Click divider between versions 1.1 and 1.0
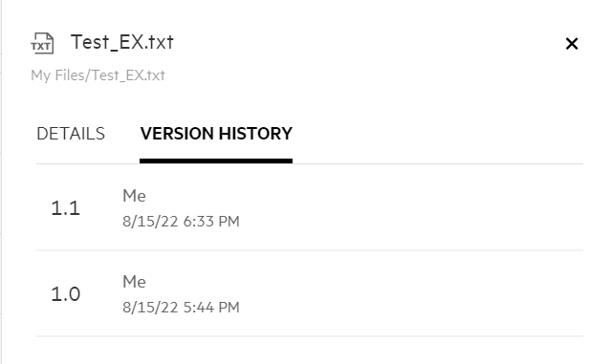This screenshot has height=364, width=609. (x=310, y=250)
